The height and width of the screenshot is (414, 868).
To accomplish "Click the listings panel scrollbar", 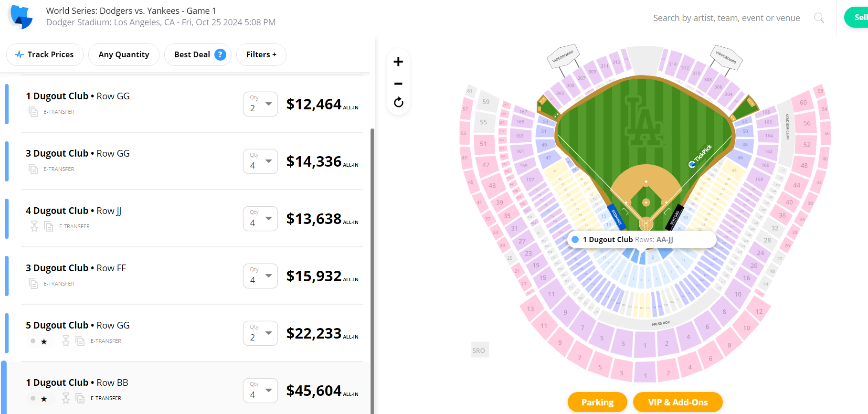I will [x=372, y=239].
